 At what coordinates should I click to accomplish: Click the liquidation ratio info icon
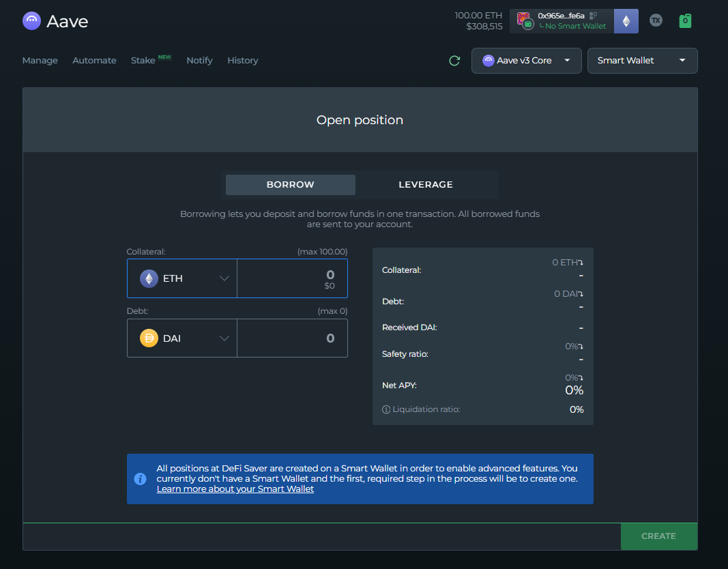point(386,409)
